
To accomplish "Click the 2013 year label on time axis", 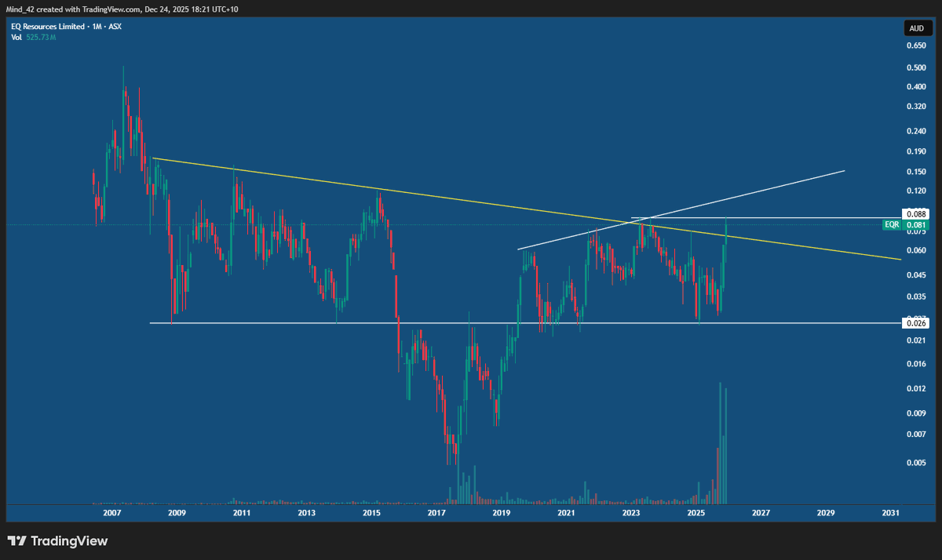I will point(307,513).
